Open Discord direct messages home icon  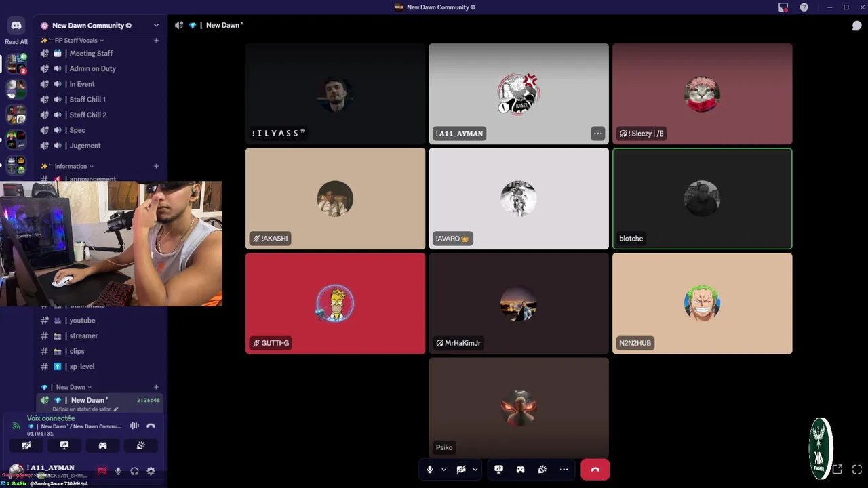(x=16, y=25)
